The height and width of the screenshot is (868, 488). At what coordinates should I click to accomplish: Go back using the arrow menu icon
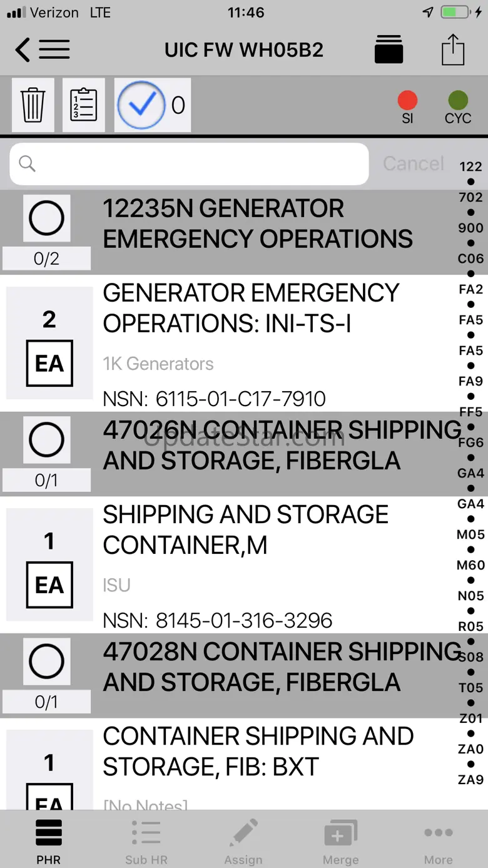pyautogui.click(x=43, y=49)
